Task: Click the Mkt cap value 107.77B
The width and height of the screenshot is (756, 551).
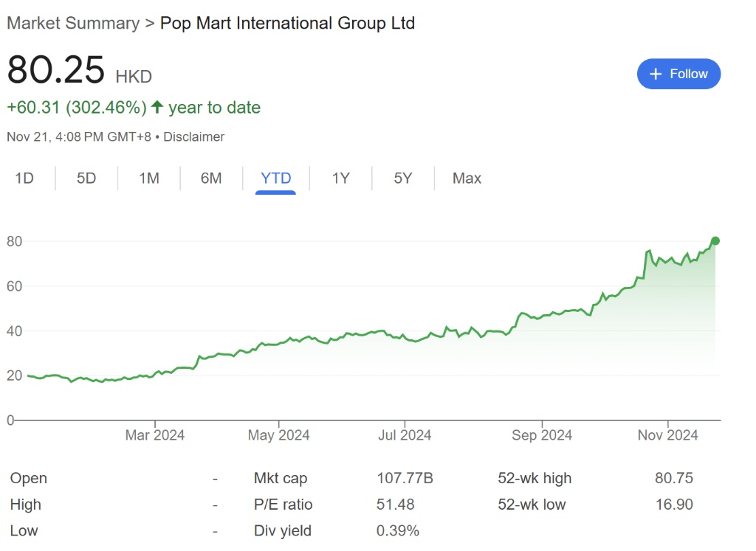Action: 405,478
